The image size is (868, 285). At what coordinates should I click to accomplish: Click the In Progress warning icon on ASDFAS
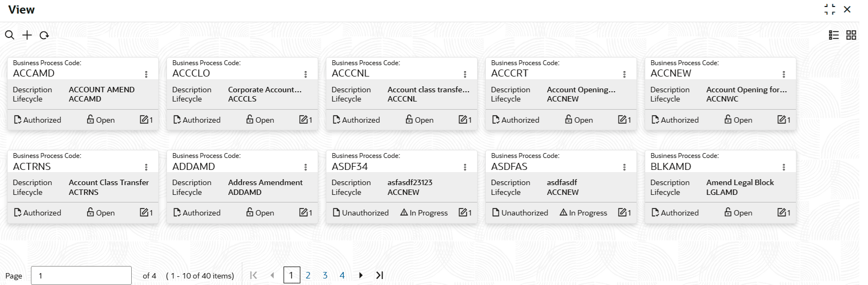[x=563, y=212]
